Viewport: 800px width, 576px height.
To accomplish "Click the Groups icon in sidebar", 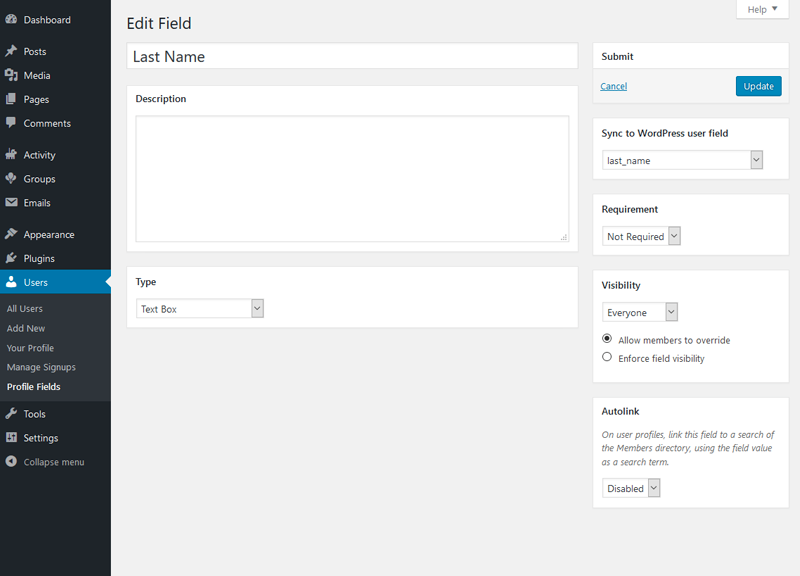I will coord(11,179).
